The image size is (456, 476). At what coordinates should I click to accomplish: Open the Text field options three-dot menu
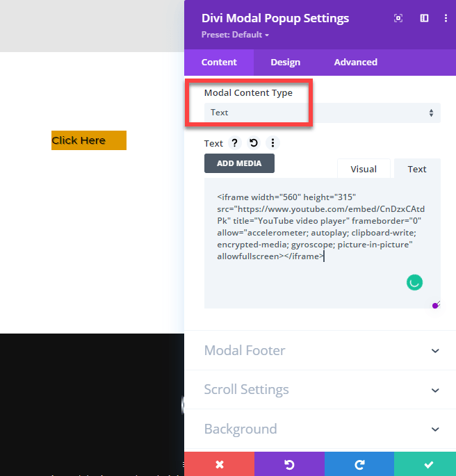[x=272, y=142]
